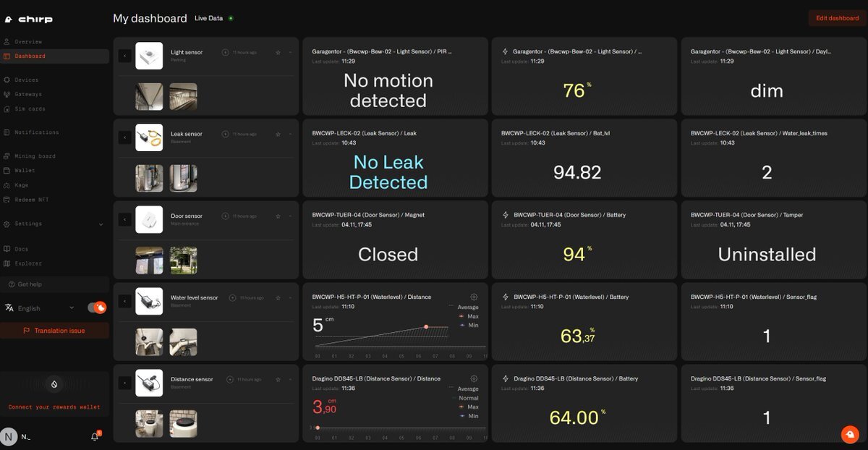Collapse the Light sensor row with its arrow
The image size is (868, 450).
124,56
